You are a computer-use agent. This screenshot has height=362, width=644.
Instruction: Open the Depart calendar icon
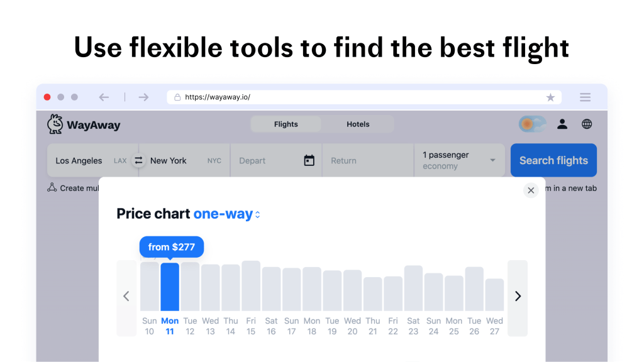[309, 160]
